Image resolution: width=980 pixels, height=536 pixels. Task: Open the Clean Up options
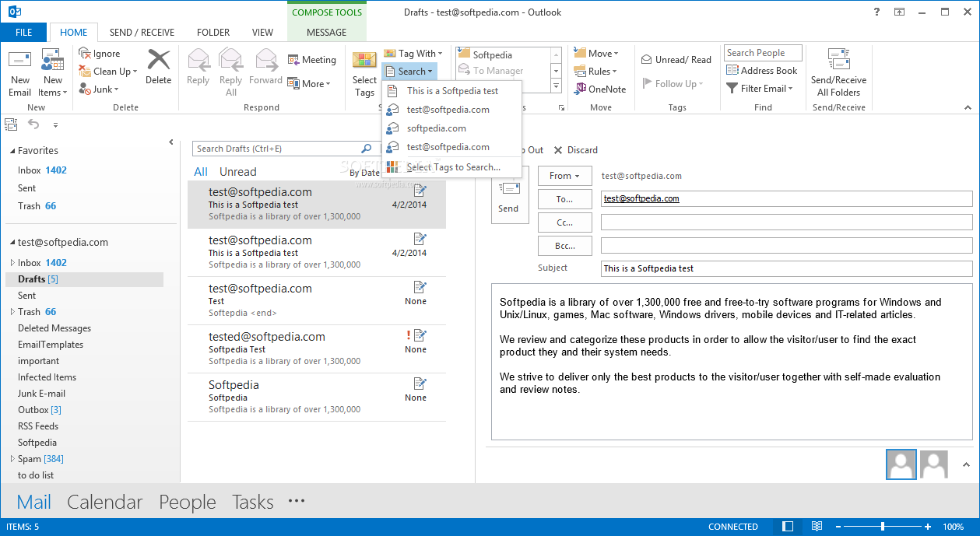point(109,72)
